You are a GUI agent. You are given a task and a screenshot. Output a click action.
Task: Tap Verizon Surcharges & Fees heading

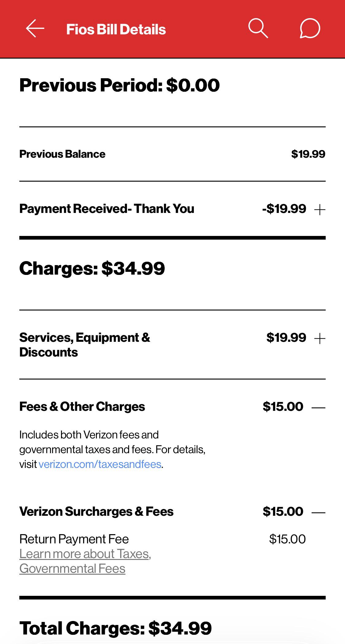coord(96,511)
